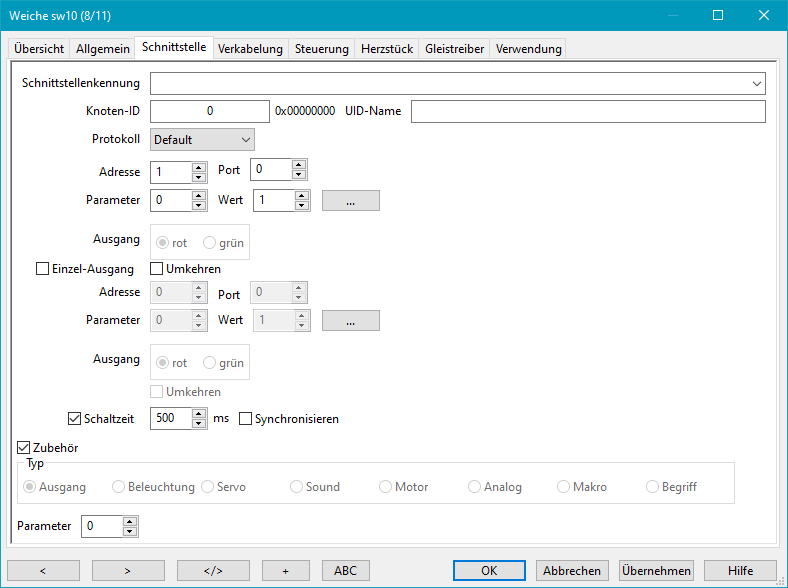Viewport: 788px width, 588px height.
Task: Click the UID-Name text field
Action: [x=587, y=111]
